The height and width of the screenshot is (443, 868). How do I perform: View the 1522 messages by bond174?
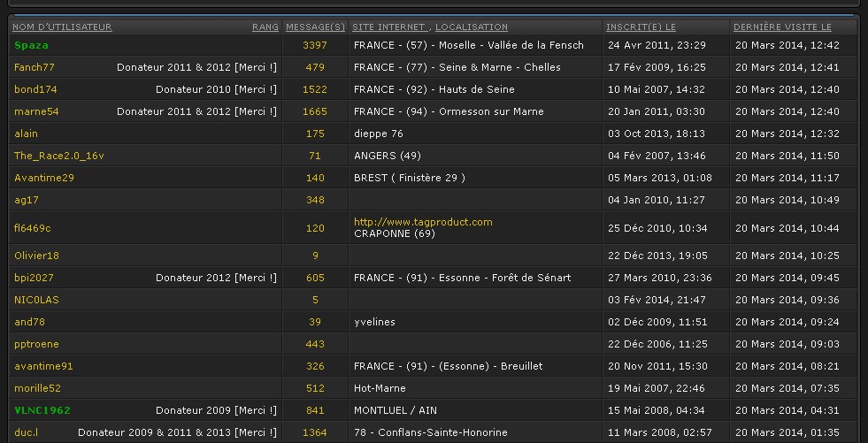pos(315,89)
